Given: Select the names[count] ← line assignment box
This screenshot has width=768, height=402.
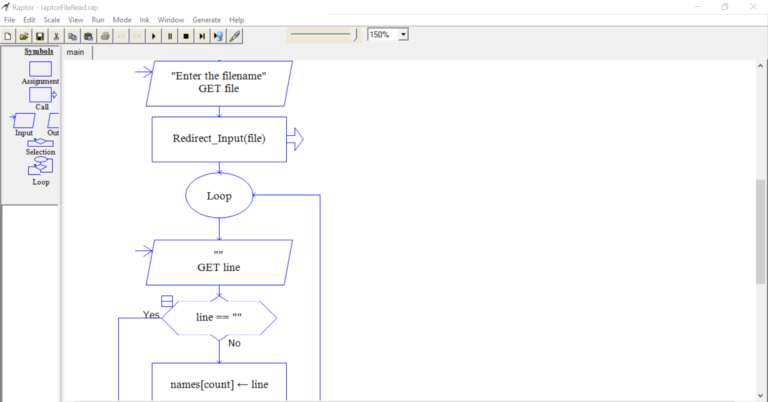Looking at the screenshot, I should click(219, 382).
